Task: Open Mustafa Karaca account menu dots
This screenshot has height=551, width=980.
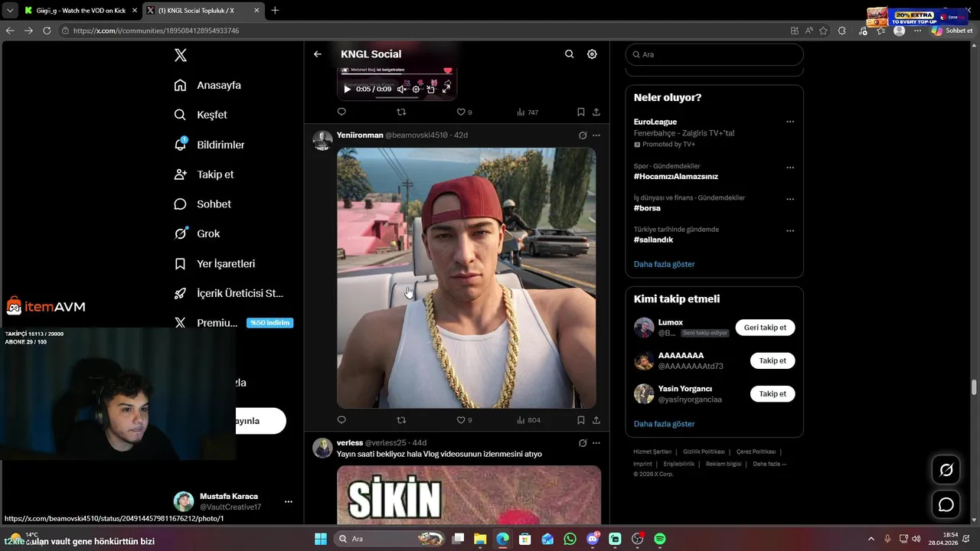Action: pyautogui.click(x=289, y=502)
